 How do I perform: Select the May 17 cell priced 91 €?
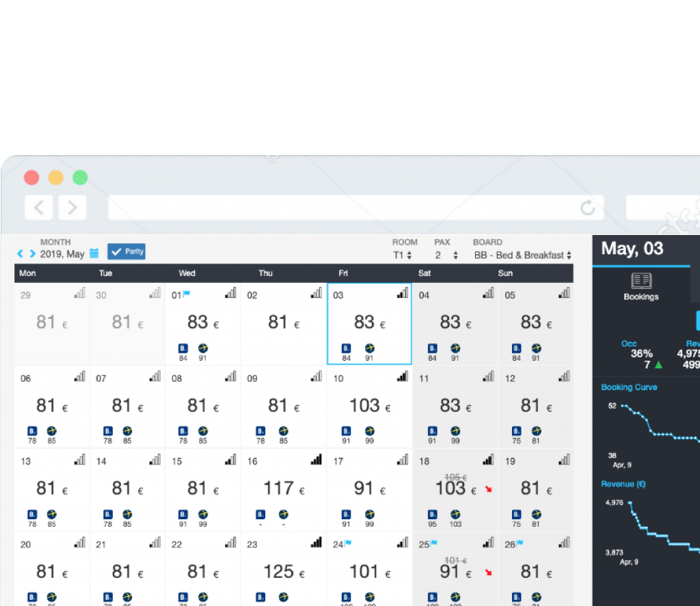click(369, 490)
